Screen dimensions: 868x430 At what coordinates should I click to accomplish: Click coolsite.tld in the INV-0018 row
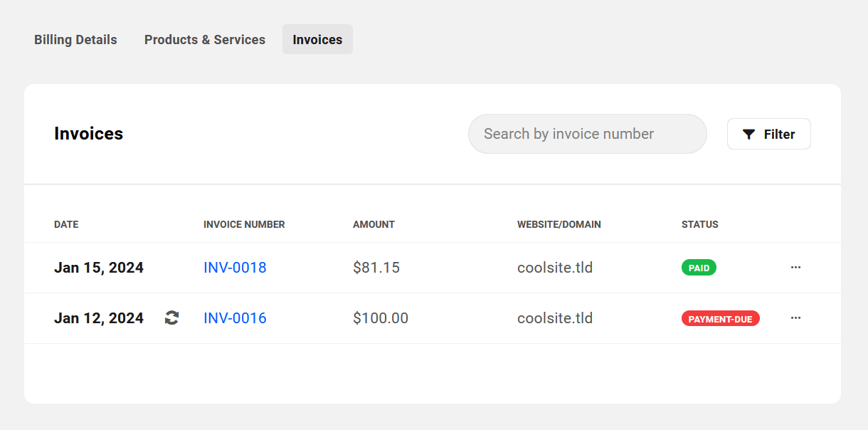(555, 268)
